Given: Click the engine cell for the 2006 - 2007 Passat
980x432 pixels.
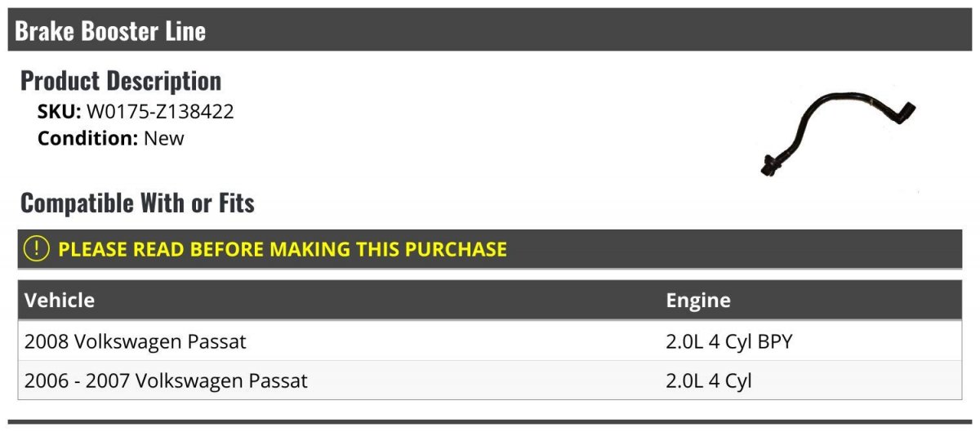Looking at the screenshot, I should pyautogui.click(x=709, y=381).
